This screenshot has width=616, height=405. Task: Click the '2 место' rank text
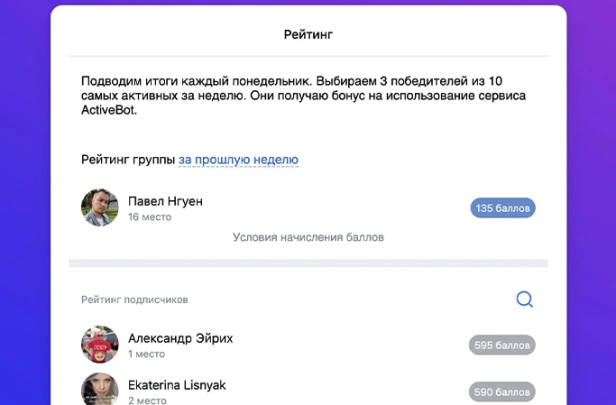[147, 400]
